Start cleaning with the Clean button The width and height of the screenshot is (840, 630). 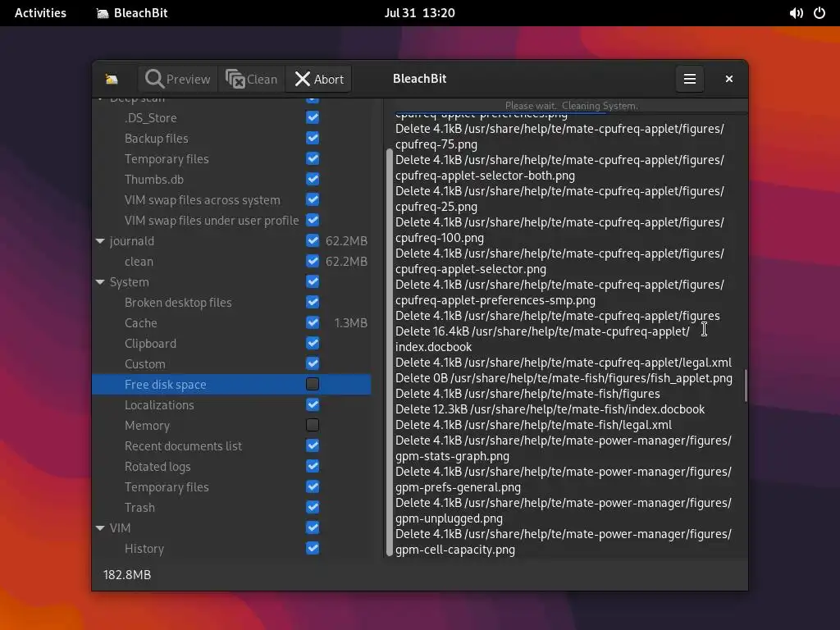coord(251,80)
